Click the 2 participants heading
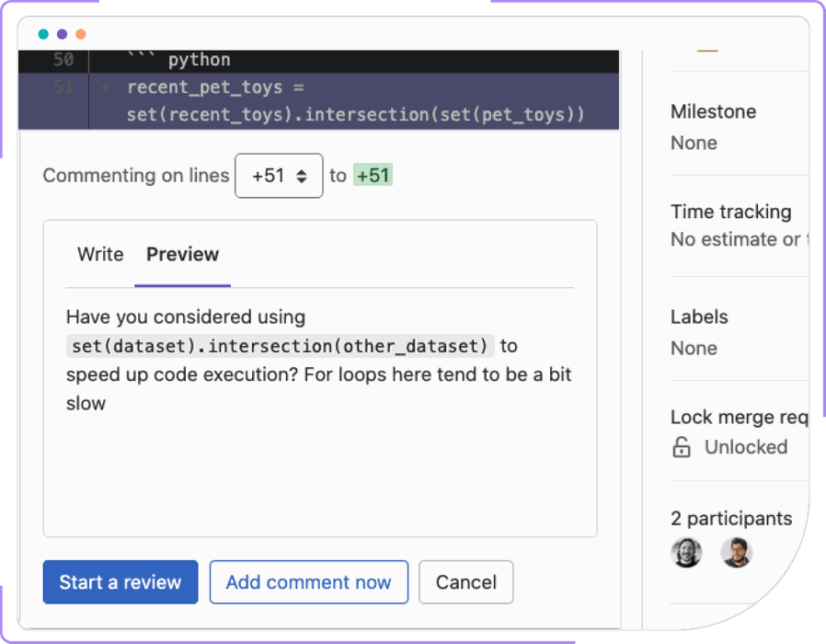 [x=731, y=519]
